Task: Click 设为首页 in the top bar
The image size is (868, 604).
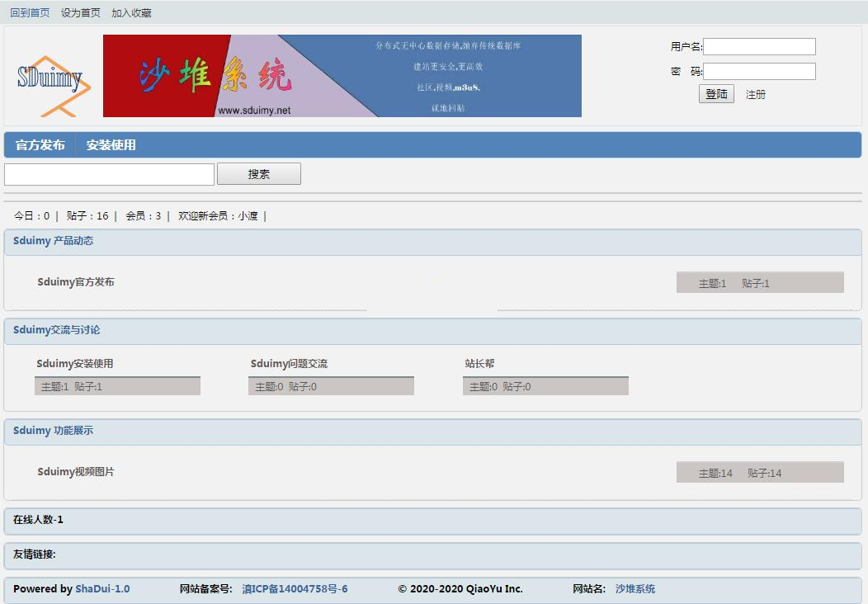Action: point(81,12)
